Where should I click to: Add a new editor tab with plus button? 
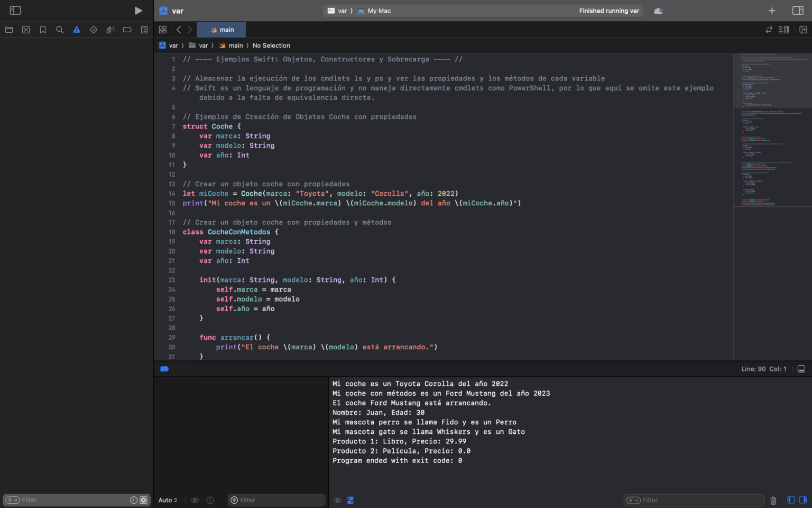(x=772, y=10)
